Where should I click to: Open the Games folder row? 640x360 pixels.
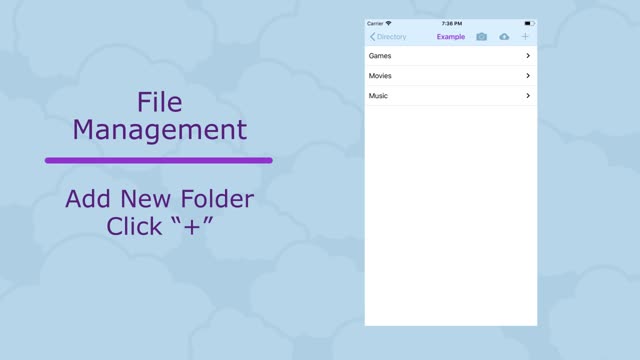[x=451, y=56]
